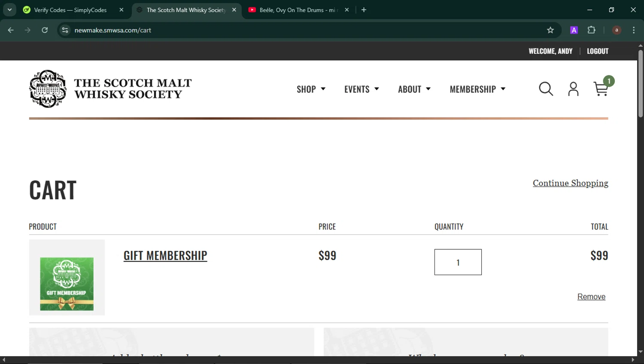Switch to Verify Codes — SimplyCodes tab
Image resolution: width=644 pixels, height=364 pixels.
[70, 10]
